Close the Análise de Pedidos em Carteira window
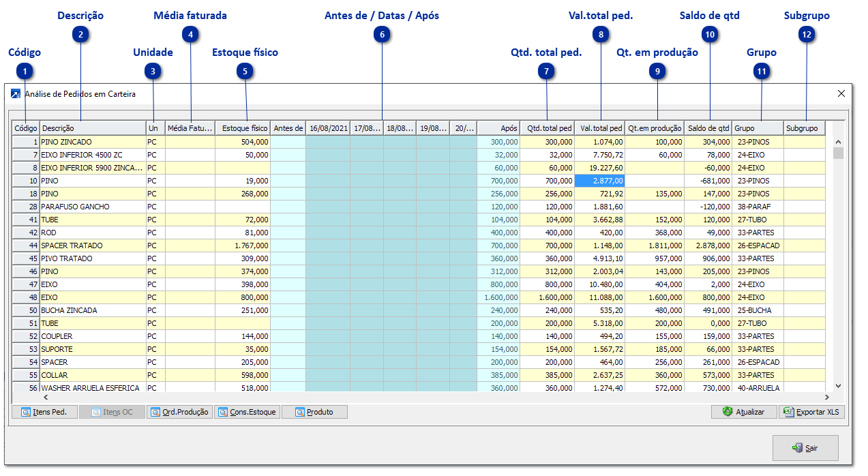The width and height of the screenshot is (868, 476). (841, 93)
